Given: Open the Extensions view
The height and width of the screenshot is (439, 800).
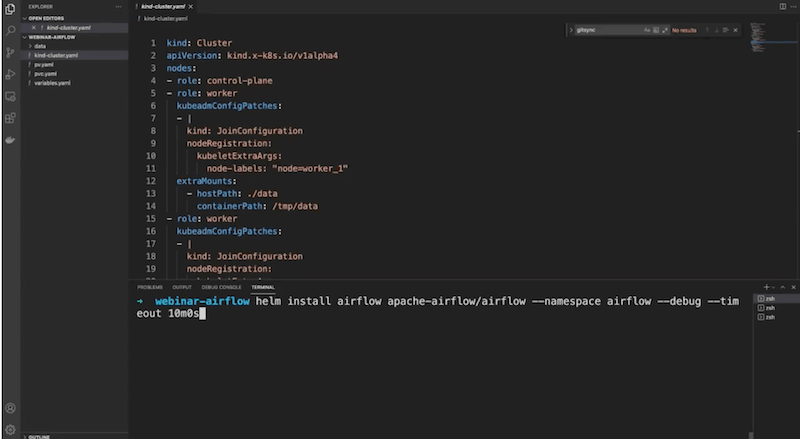Looking at the screenshot, I should (x=10, y=118).
